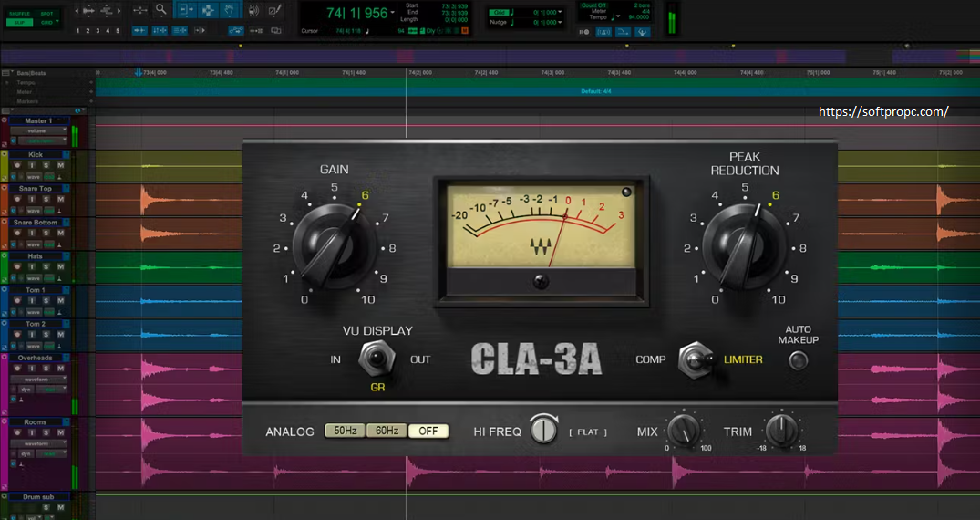
Task: Click the Hi Freq knob
Action: point(543,430)
